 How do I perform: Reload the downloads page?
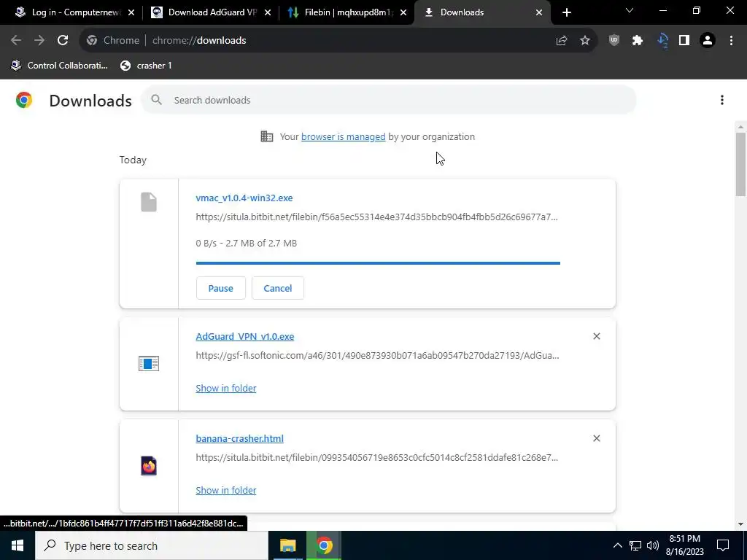[63, 41]
